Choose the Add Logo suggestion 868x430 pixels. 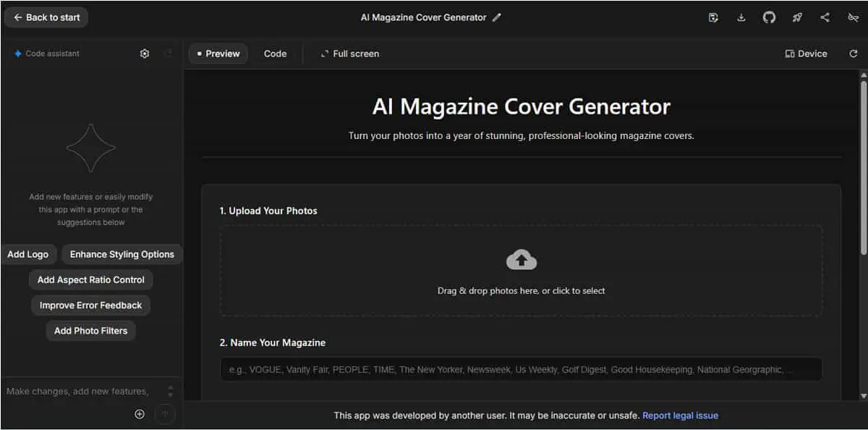(x=28, y=254)
